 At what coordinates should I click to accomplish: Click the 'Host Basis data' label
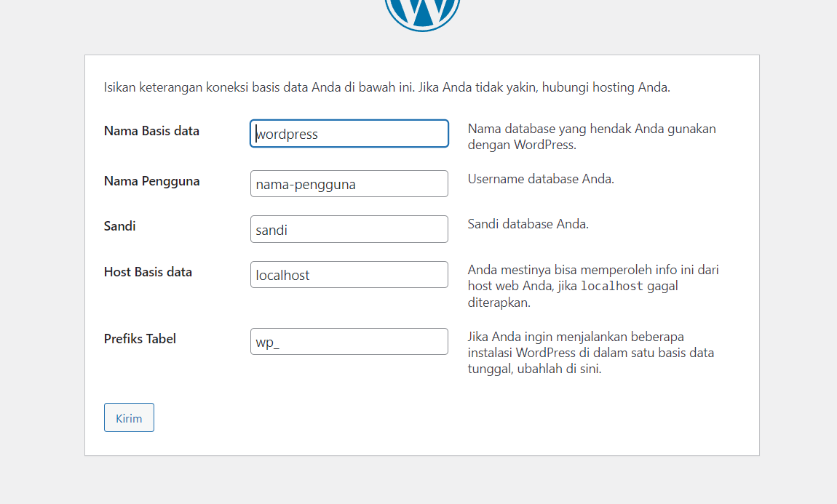click(x=148, y=272)
